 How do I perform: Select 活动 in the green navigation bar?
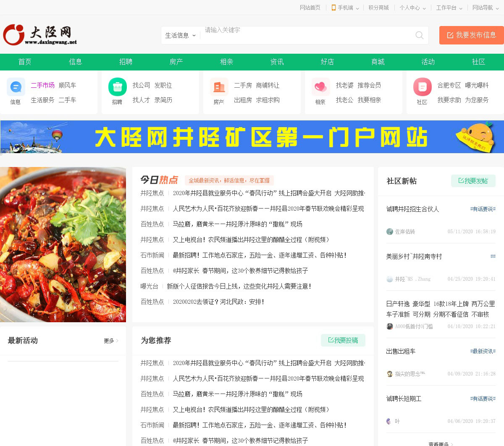[428, 62]
